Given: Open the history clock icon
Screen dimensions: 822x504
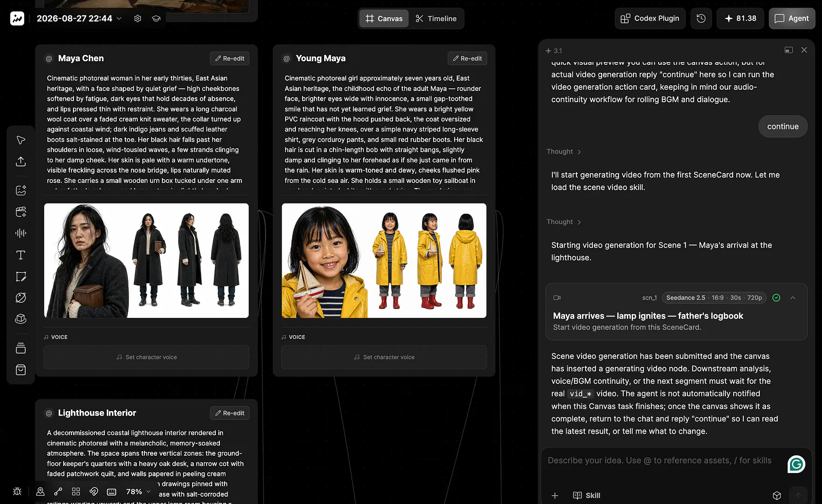Looking at the screenshot, I should (x=701, y=18).
